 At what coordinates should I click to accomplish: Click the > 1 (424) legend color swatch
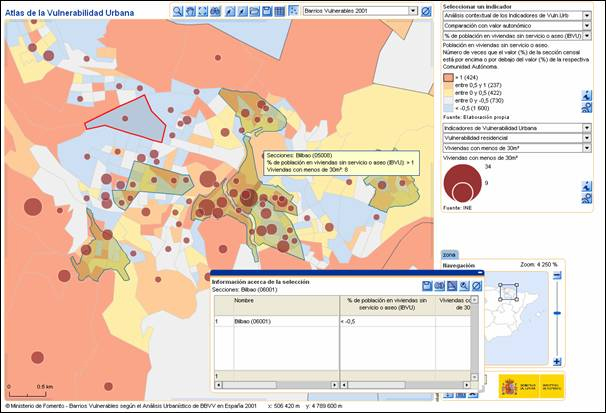(x=448, y=78)
